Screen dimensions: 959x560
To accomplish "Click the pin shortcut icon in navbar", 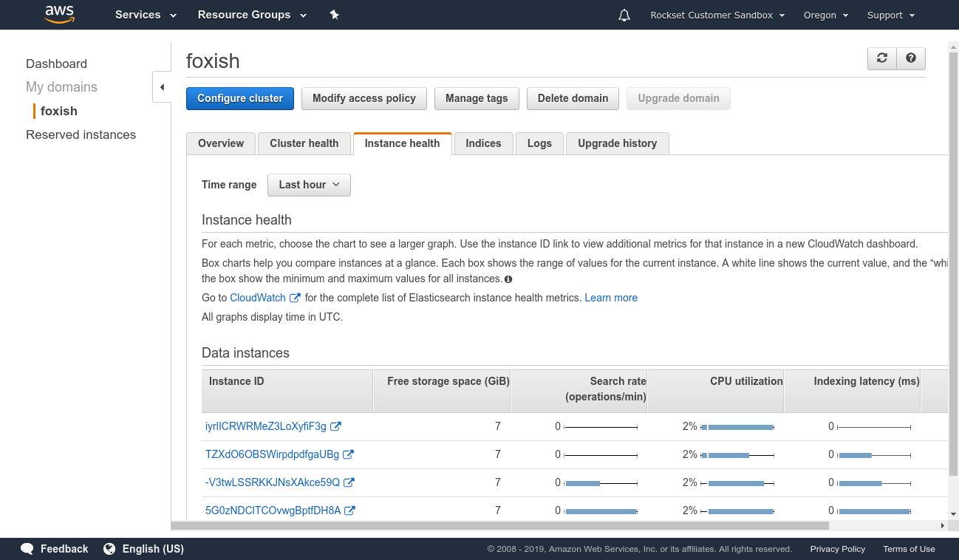I will point(334,15).
